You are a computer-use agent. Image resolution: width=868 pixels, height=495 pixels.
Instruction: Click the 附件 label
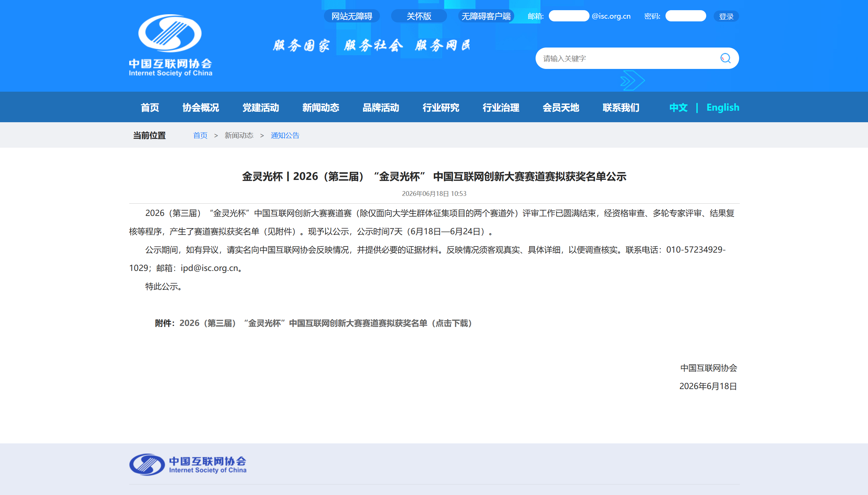coord(165,323)
